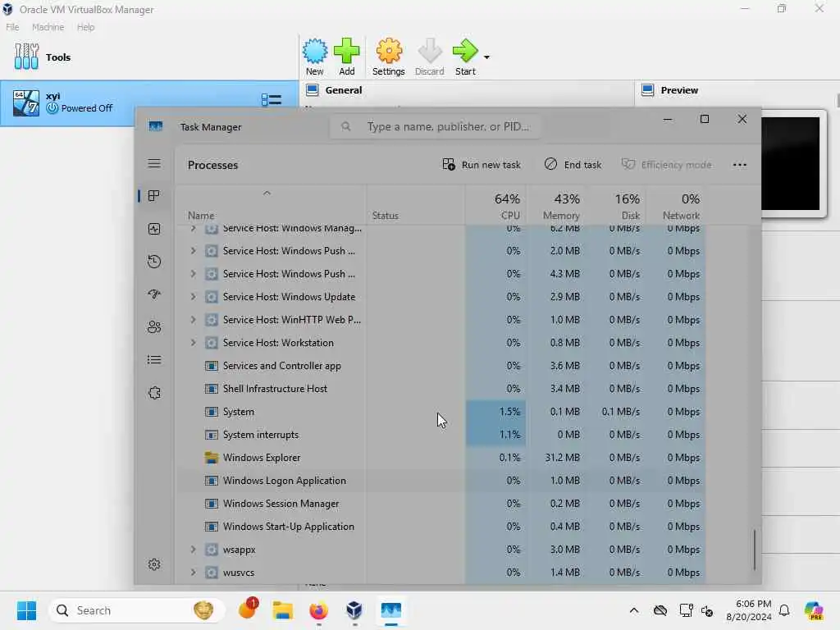
Task: Click the Windows Explorer process folder icon
Action: click(212, 458)
